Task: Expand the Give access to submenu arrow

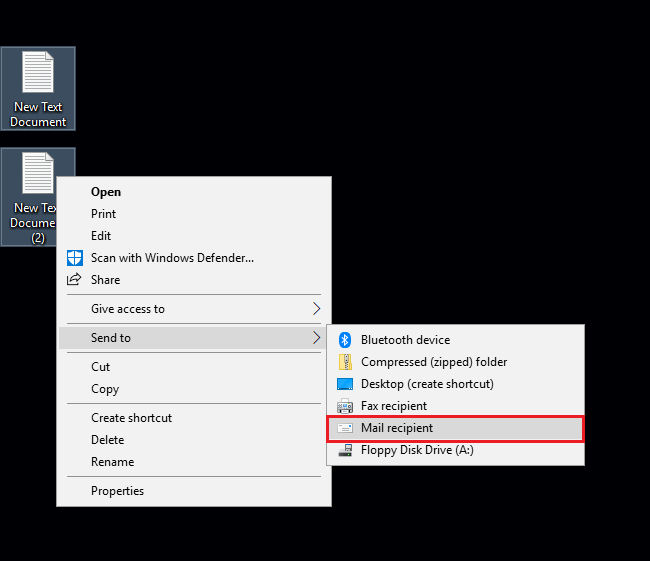Action: [316, 308]
